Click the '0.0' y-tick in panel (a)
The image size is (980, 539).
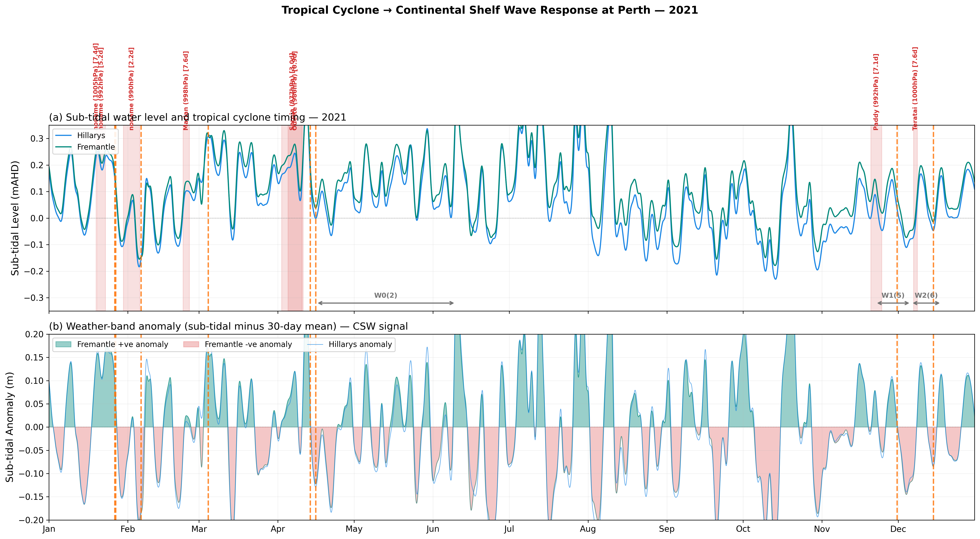pos(37,218)
